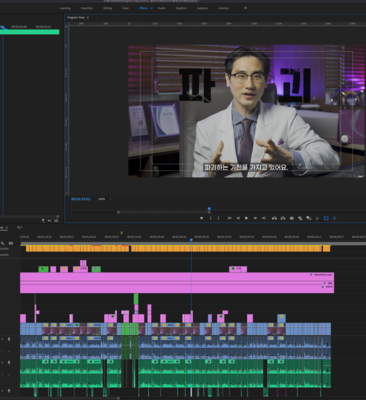
Task: Click the video preview frame in Program monitor
Action: pos(247,111)
